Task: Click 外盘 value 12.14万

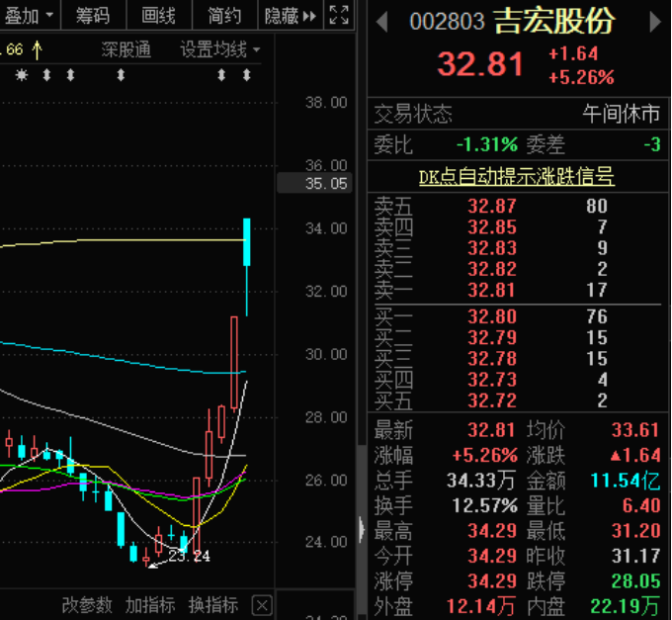Action: [x=480, y=606]
